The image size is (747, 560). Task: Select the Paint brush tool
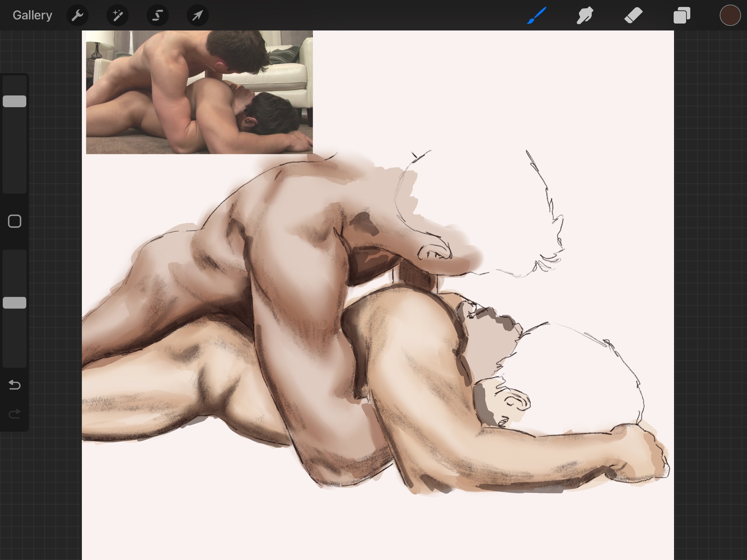tap(537, 15)
